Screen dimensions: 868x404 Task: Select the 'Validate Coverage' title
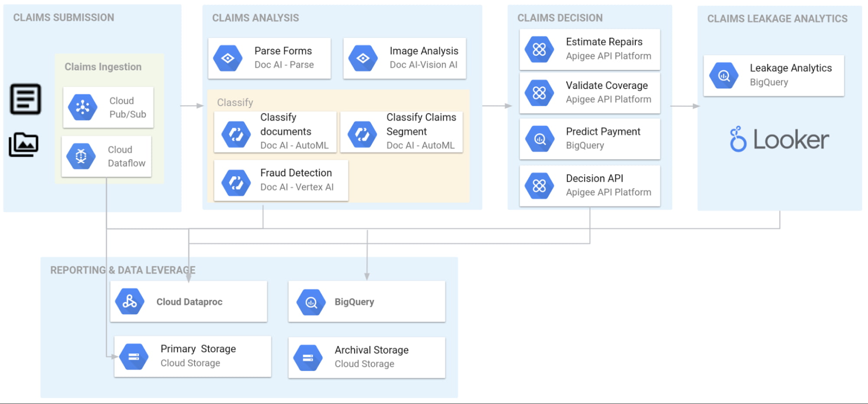coord(607,85)
